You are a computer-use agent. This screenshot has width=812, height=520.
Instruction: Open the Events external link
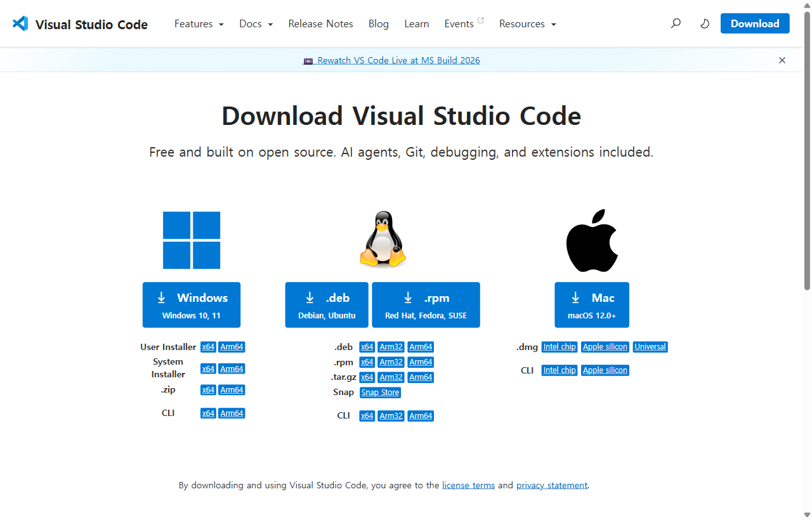(x=464, y=23)
